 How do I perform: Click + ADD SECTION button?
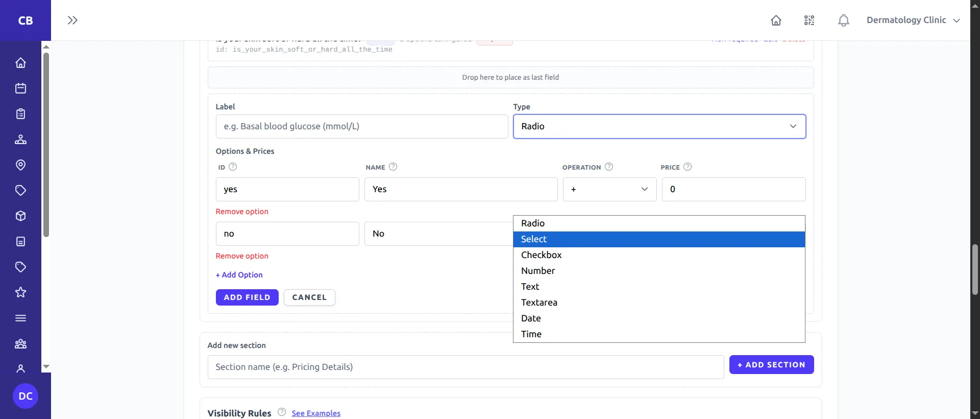(x=771, y=365)
